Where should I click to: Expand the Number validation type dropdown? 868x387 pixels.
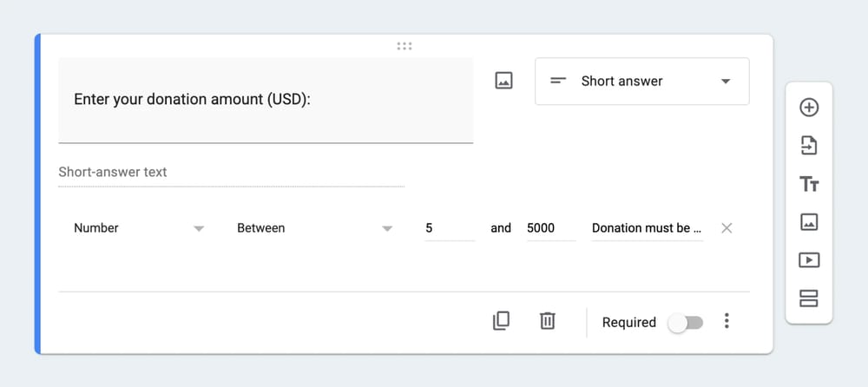pyautogui.click(x=139, y=228)
